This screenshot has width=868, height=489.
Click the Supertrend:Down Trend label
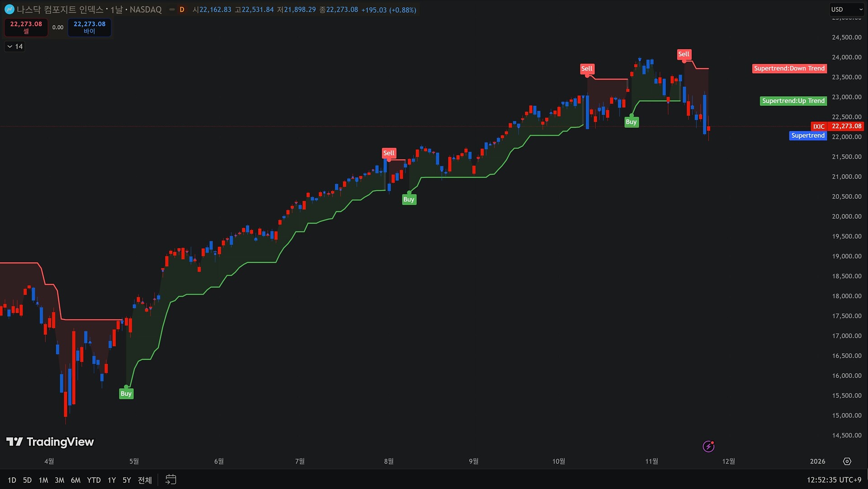coord(789,68)
